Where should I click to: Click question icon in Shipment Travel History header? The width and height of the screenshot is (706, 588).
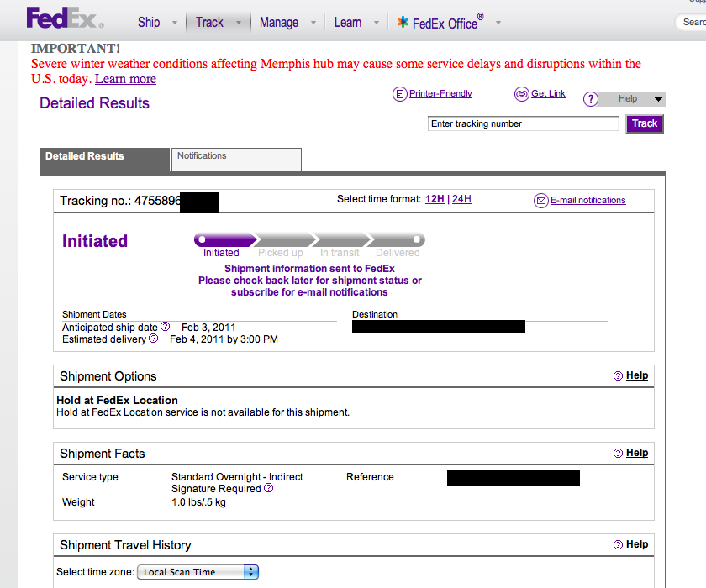[619, 545]
